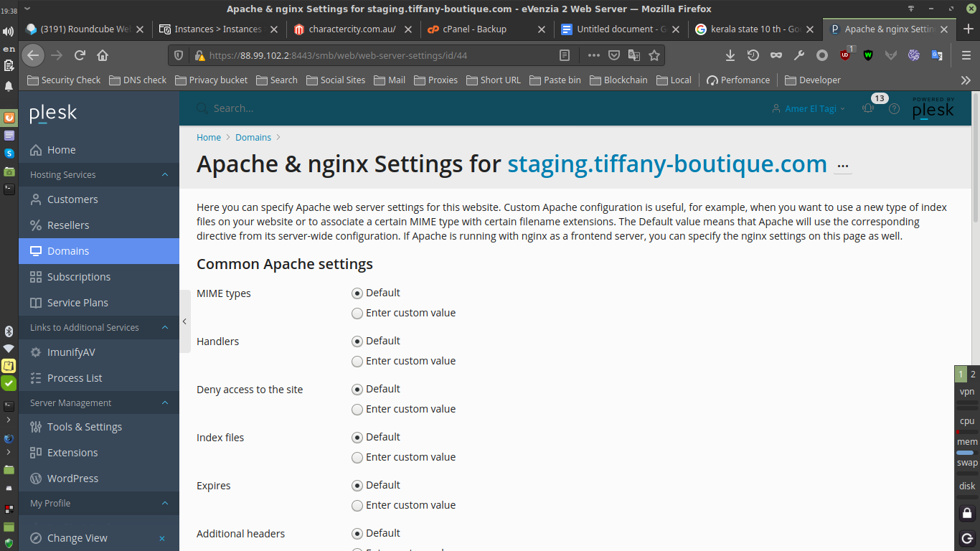Bookmark this page with star icon

[654, 55]
